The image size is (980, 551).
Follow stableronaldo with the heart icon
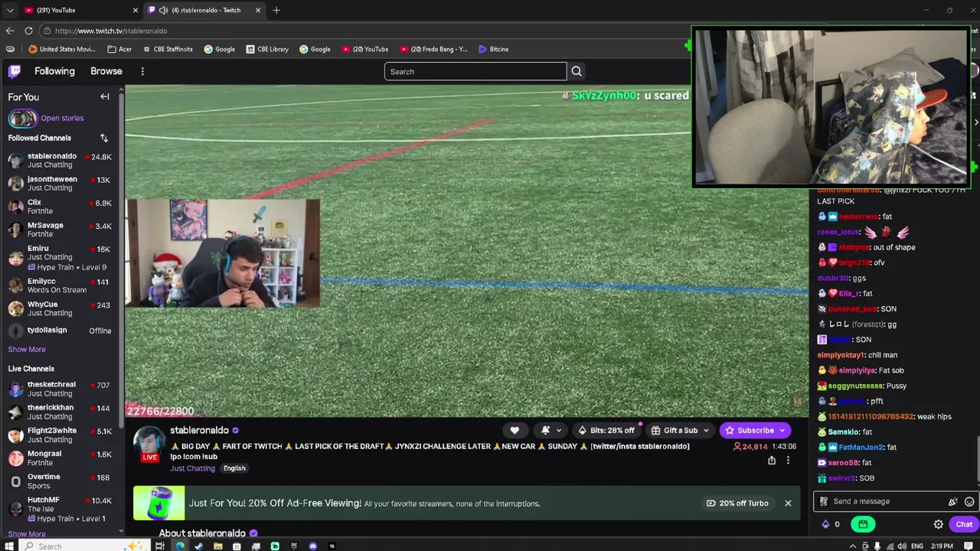pyautogui.click(x=514, y=430)
